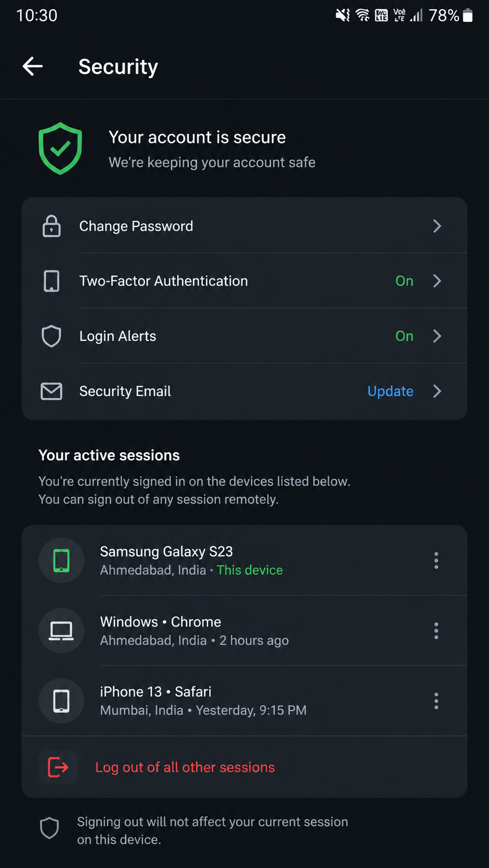Image resolution: width=489 pixels, height=868 pixels.
Task: Tap the green shield checkmark icon
Action: point(60,148)
